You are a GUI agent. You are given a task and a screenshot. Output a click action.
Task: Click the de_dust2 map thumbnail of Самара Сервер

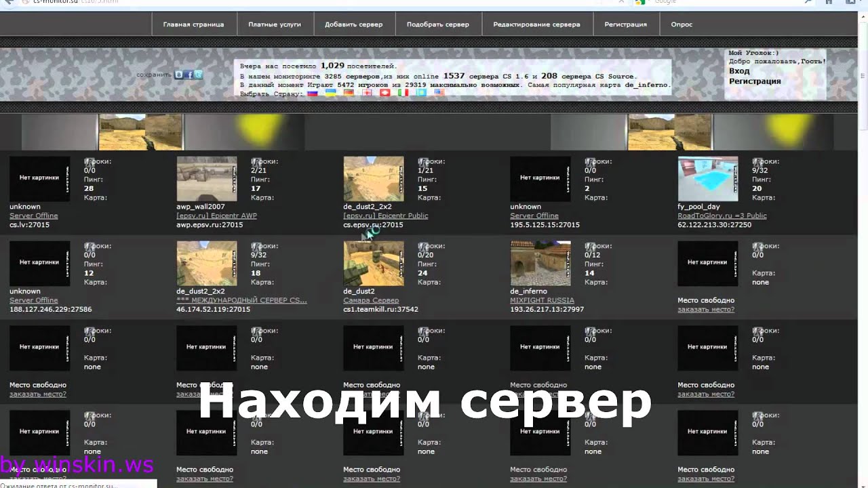pyautogui.click(x=374, y=264)
